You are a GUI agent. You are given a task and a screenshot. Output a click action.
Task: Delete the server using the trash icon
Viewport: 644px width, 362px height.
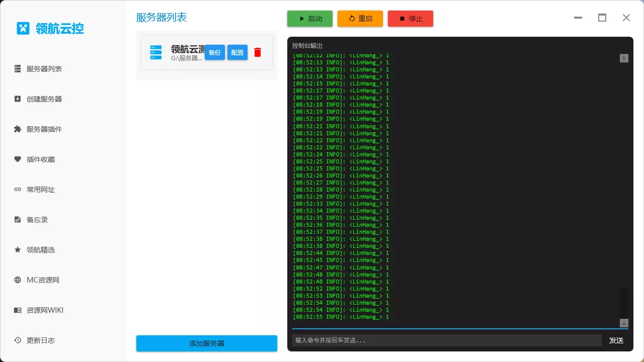coord(258,52)
